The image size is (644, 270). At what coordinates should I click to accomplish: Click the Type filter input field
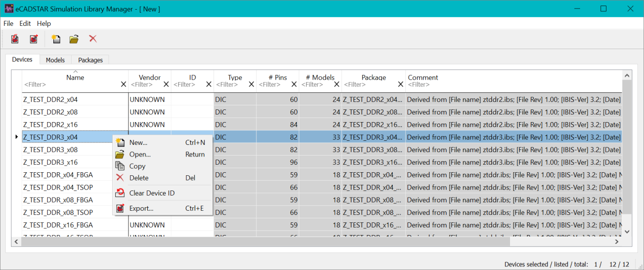pos(231,85)
